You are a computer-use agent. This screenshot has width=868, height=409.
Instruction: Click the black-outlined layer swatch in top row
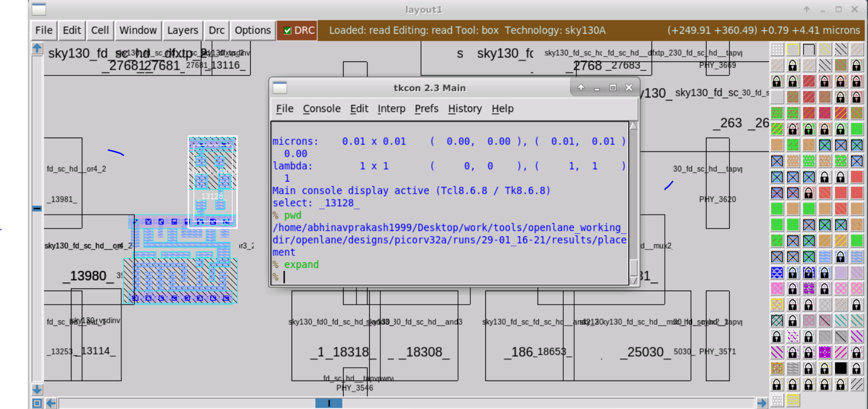[809, 49]
